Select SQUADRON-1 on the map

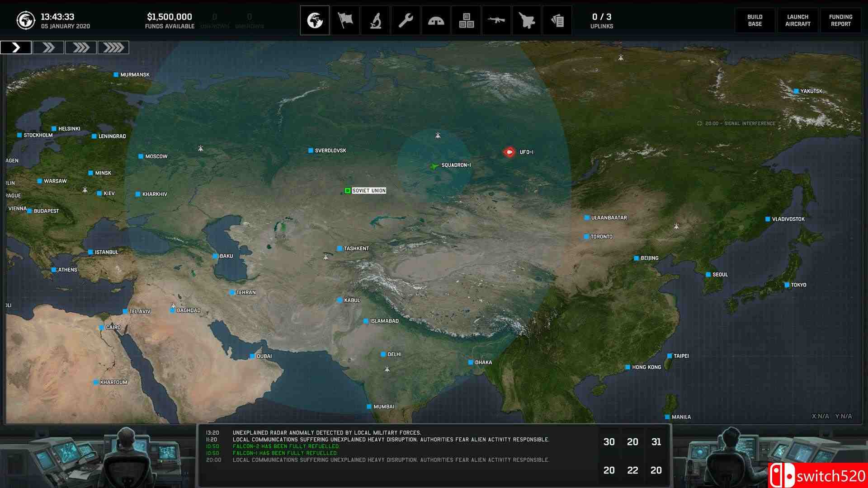click(x=433, y=165)
